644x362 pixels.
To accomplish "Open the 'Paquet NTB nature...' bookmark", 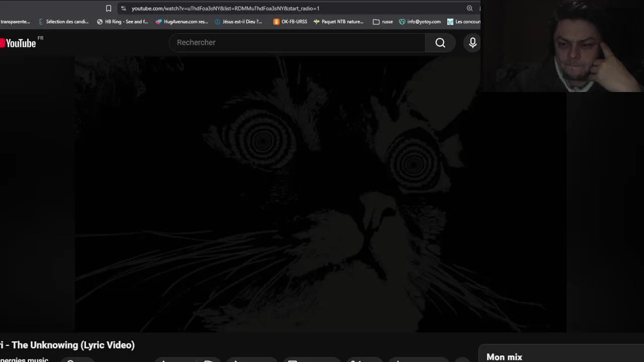I will click(338, 22).
